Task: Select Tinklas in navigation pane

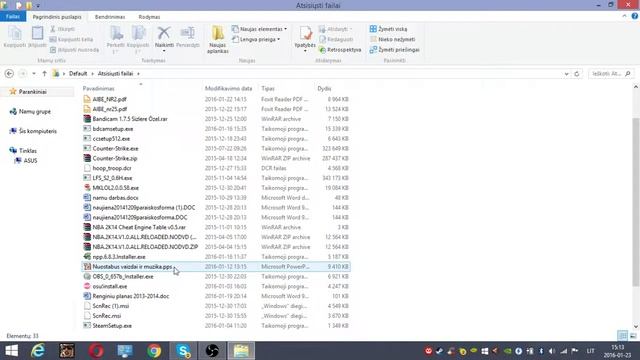Action: tap(28, 151)
